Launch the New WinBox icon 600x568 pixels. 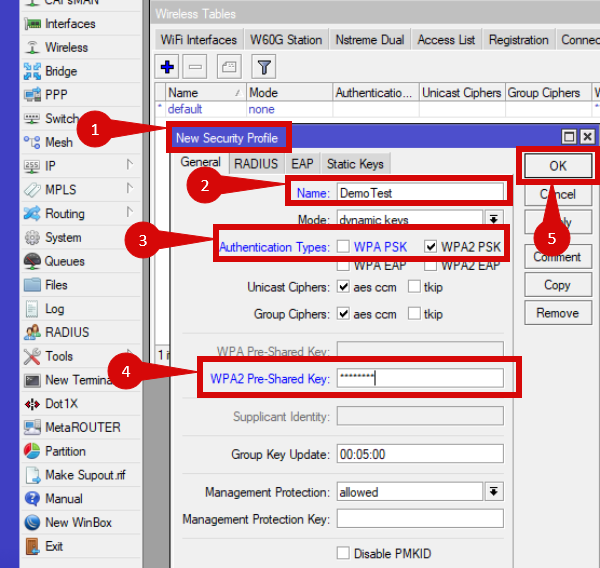pos(33,522)
